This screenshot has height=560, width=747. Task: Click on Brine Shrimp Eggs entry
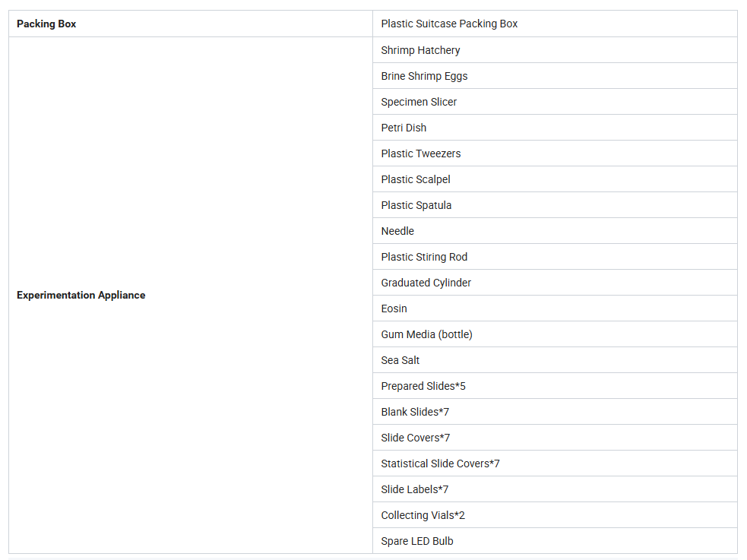coord(555,76)
